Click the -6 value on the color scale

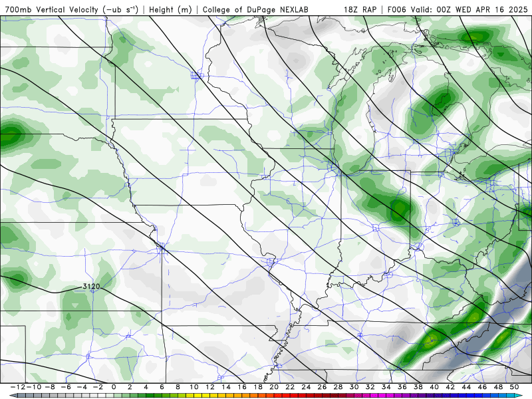(x=66, y=387)
